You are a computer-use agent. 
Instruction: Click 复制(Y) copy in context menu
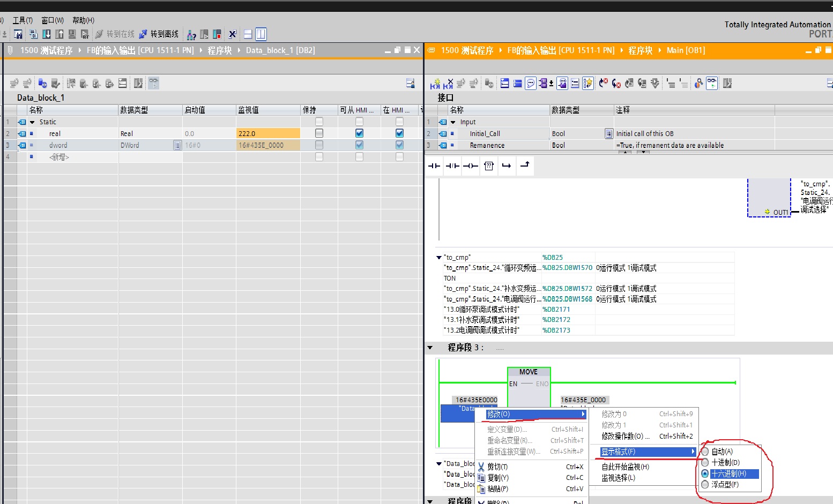tap(497, 478)
